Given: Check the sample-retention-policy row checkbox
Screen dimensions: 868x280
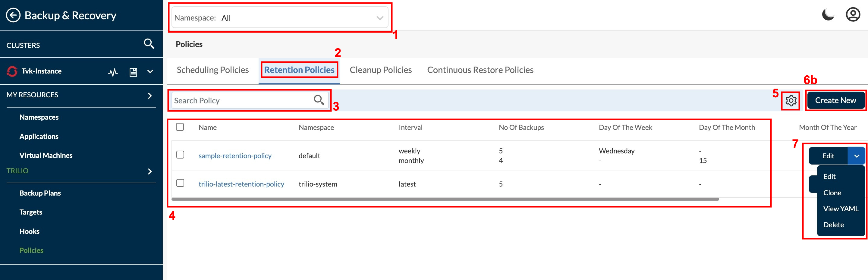Looking at the screenshot, I should tap(180, 155).
